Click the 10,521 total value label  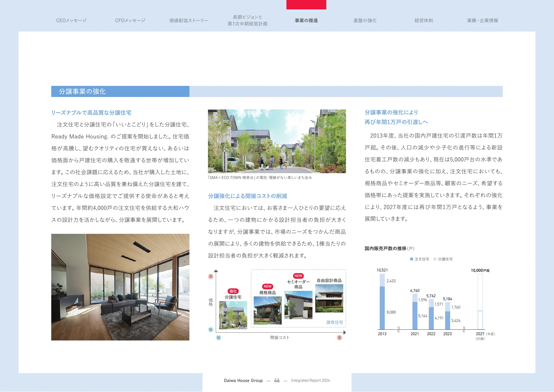tap(382, 270)
